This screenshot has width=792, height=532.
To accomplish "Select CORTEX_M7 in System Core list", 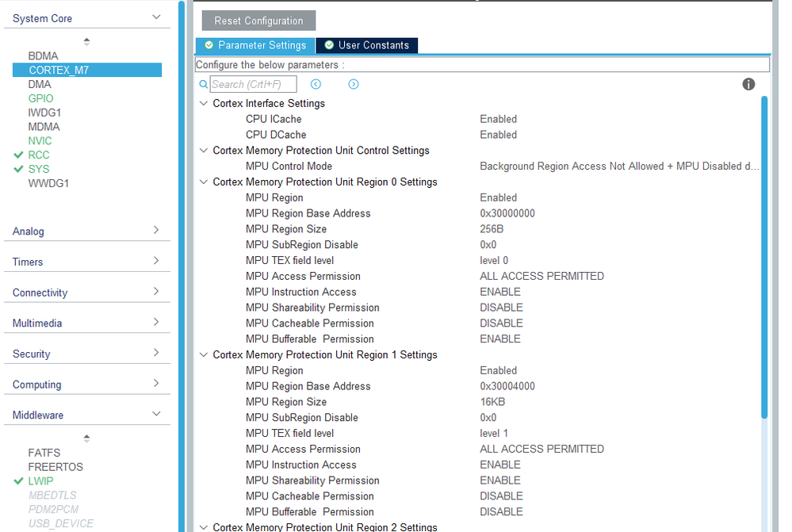I will (87, 70).
